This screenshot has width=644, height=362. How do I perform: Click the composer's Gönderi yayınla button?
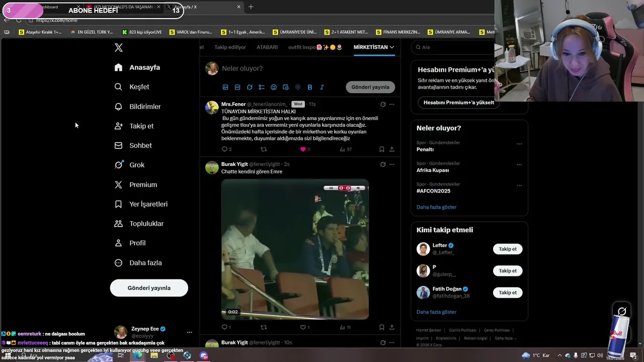(x=370, y=87)
